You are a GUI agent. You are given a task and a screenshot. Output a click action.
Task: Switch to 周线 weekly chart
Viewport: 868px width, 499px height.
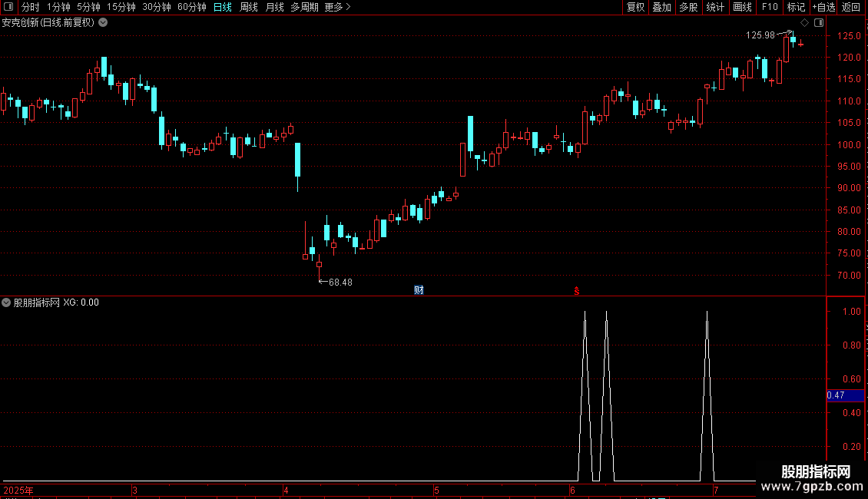click(x=249, y=7)
